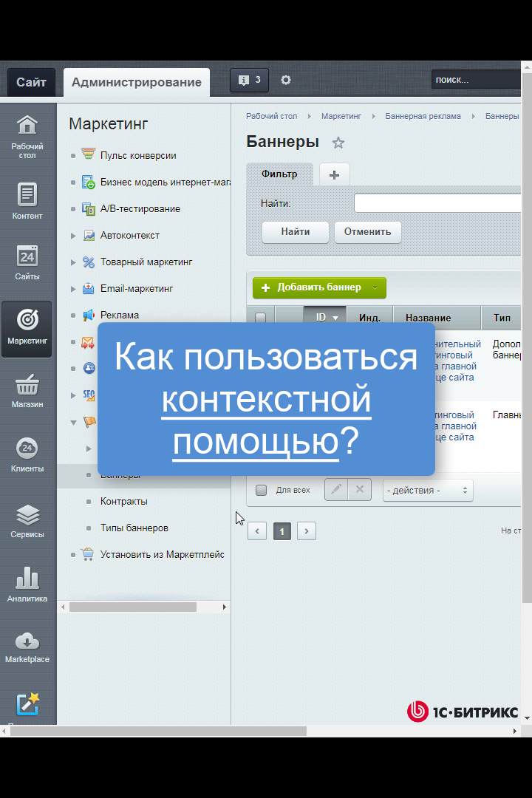The width and height of the screenshot is (532, 798).
Task: Click the edit pencil icon below table
Action: [x=336, y=490]
